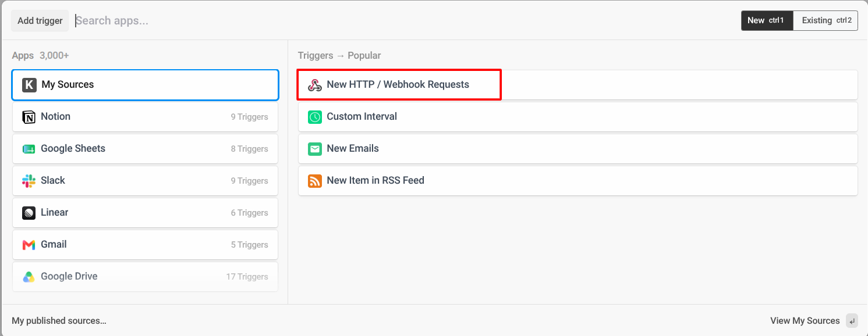Open the Gmail app row

[x=145, y=245]
